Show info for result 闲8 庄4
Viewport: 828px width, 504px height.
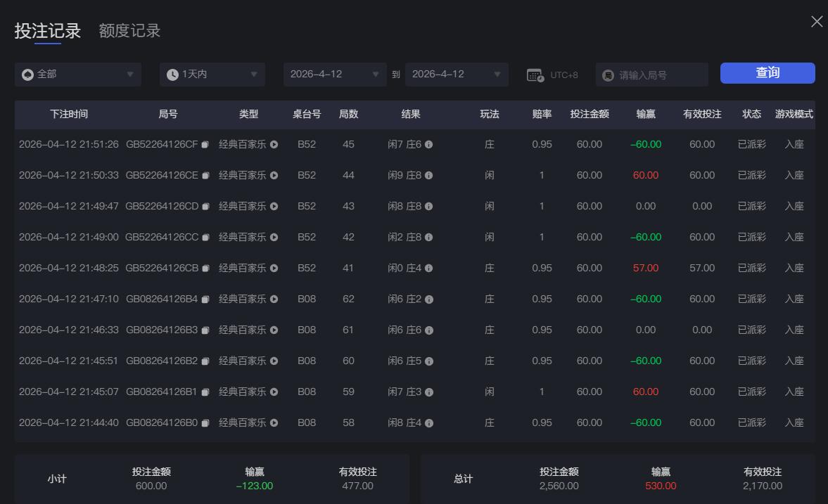430,422
